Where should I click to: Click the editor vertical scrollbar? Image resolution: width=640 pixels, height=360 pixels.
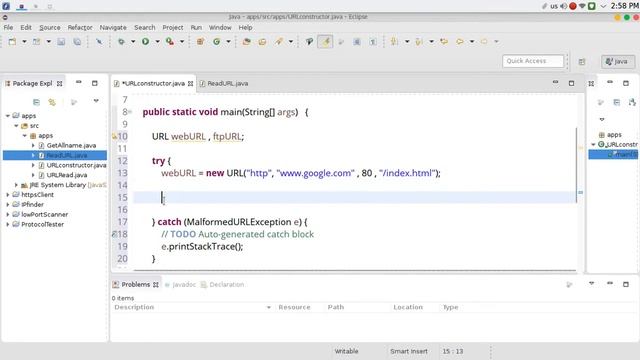click(577, 164)
